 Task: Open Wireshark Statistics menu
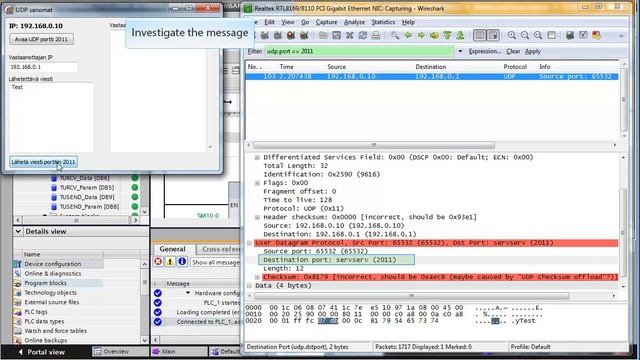[383, 22]
